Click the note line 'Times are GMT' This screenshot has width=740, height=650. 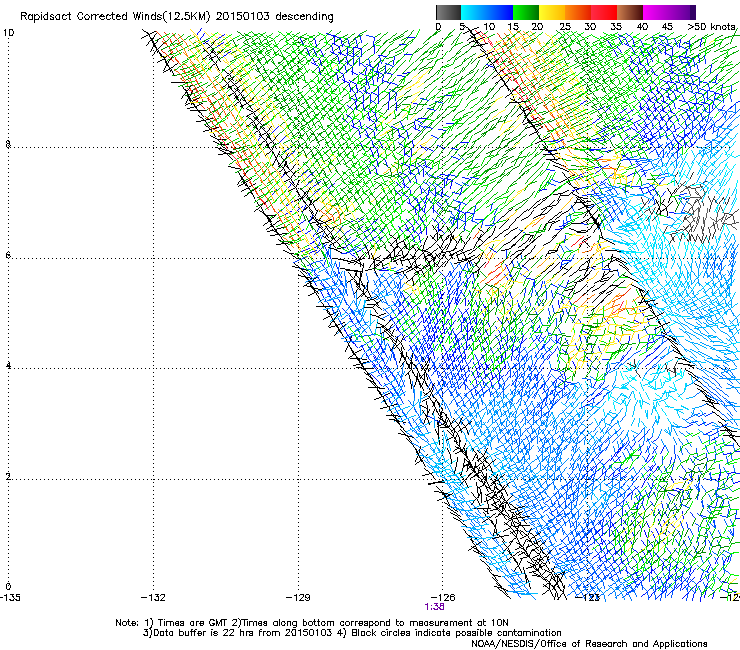pos(193,623)
